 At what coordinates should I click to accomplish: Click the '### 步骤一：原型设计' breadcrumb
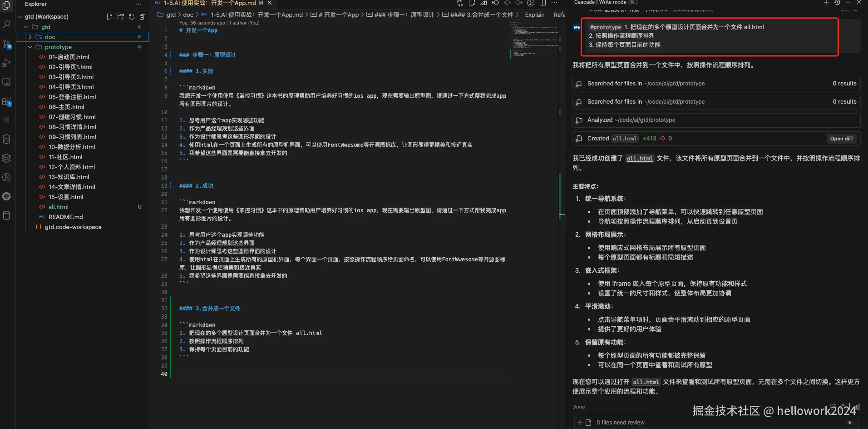tap(404, 15)
